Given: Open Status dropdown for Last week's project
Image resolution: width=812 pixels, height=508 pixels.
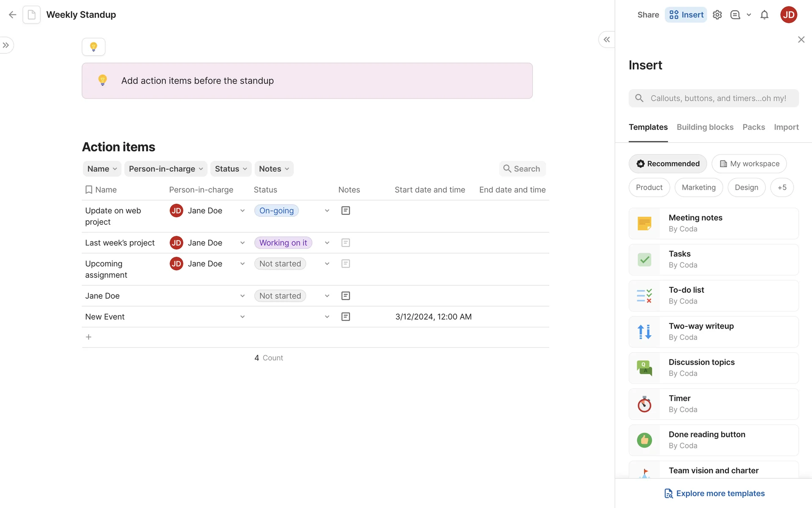Looking at the screenshot, I should [327, 243].
